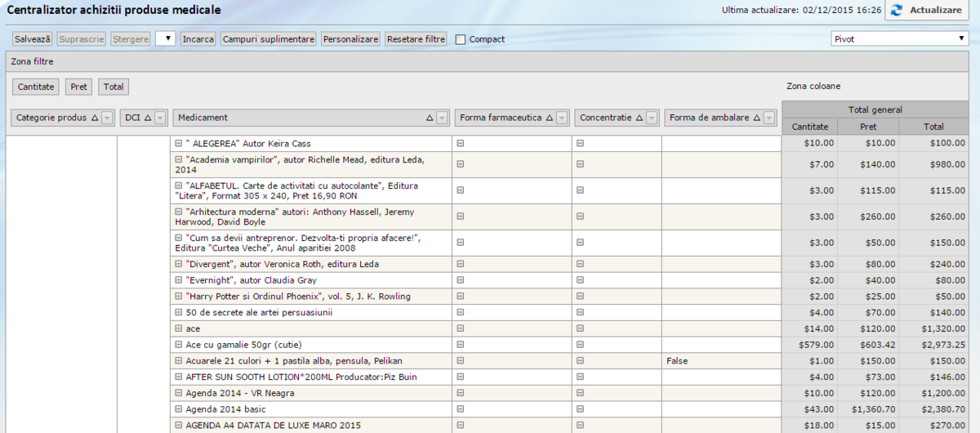The image size is (980, 433).
Task: Collapse the "Divergent" row icon
Action: click(x=178, y=265)
